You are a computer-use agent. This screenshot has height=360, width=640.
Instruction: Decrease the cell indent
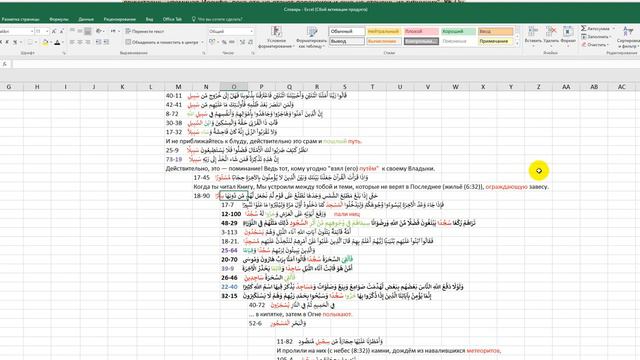(98, 42)
